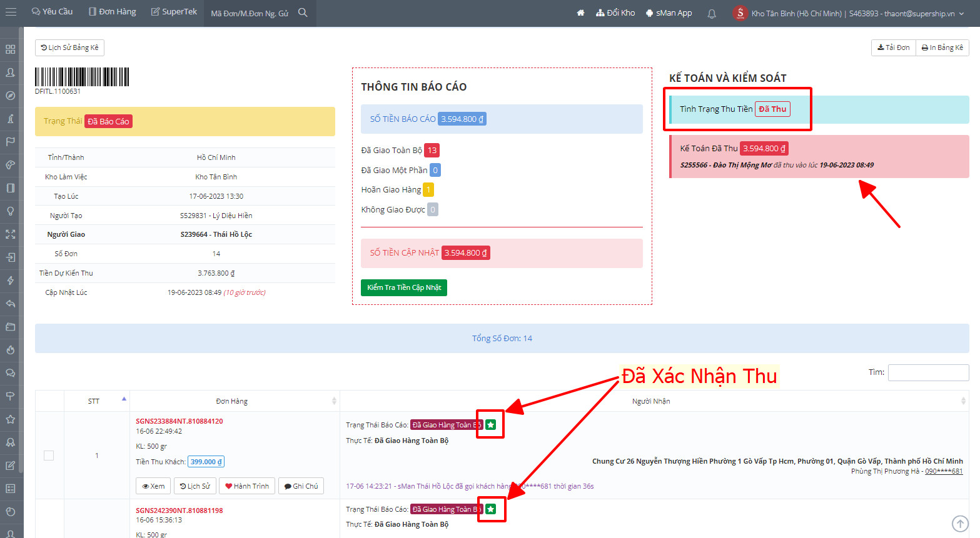
Task: Sort table by STT column
Action: [97, 401]
